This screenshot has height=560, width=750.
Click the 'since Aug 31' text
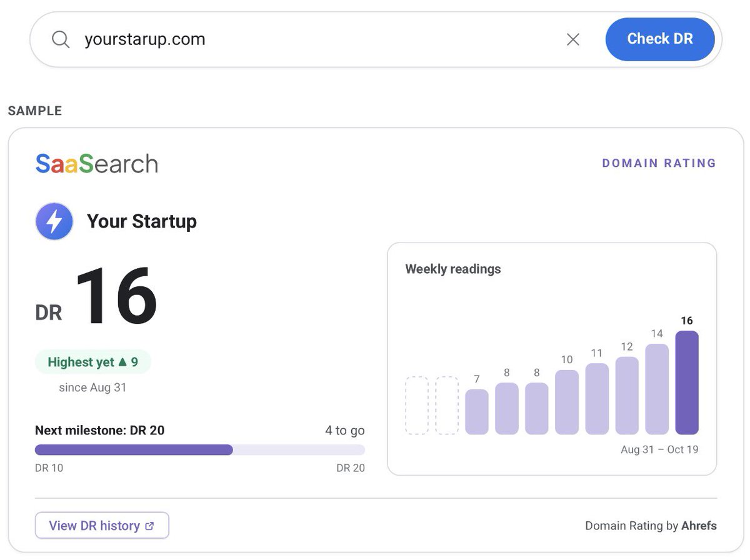[92, 387]
